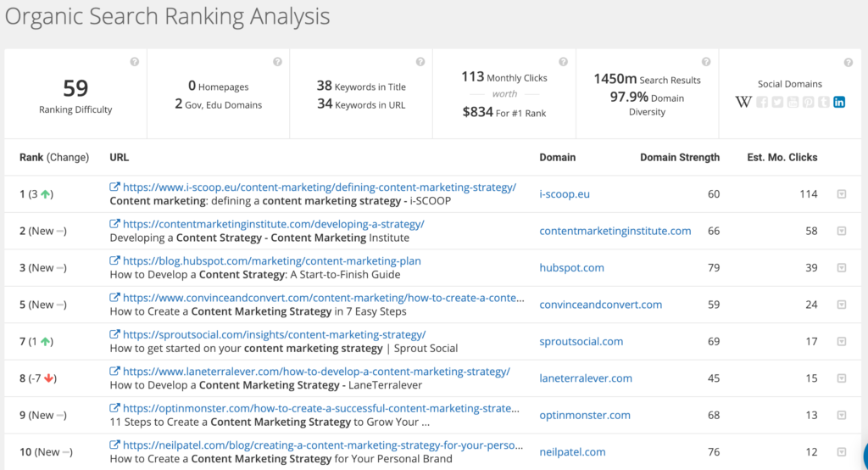Click the 2 Gov, Edu Domains text
Screen dimensions: 868x470
click(218, 104)
